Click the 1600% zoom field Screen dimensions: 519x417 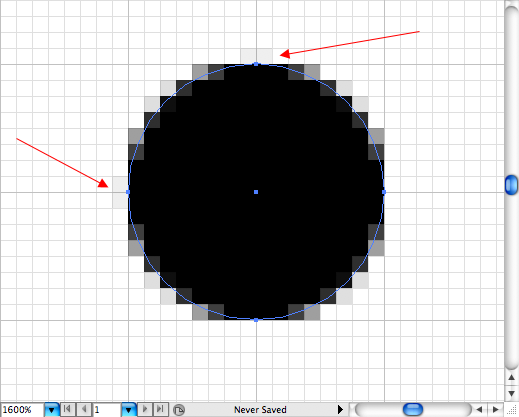click(22, 410)
